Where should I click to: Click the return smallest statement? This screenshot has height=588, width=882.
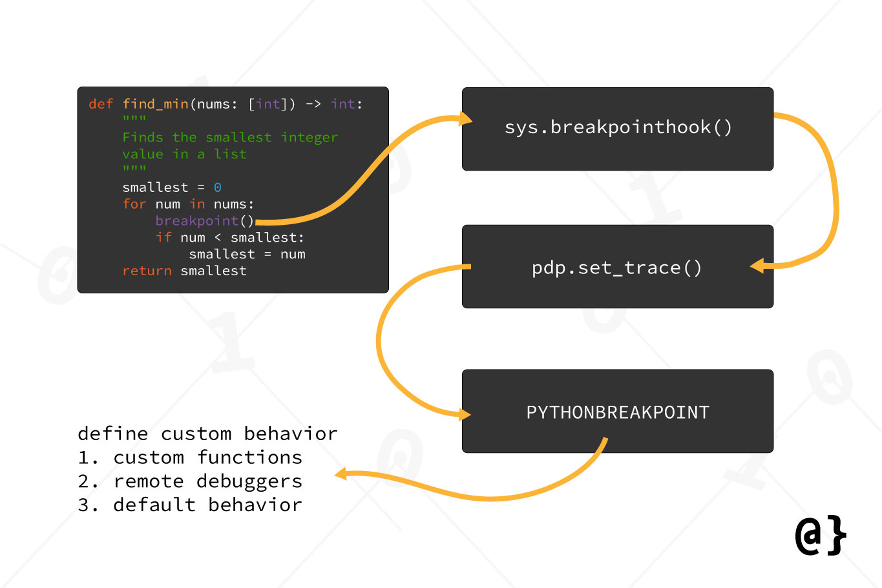point(184,271)
